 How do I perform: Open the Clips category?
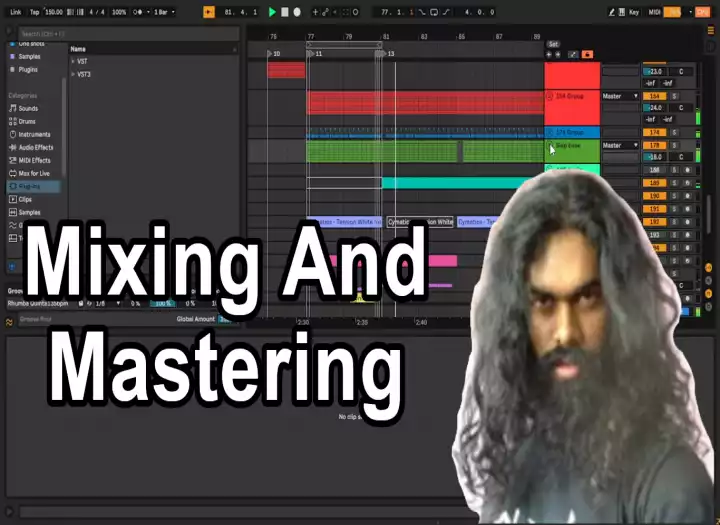pos(25,199)
